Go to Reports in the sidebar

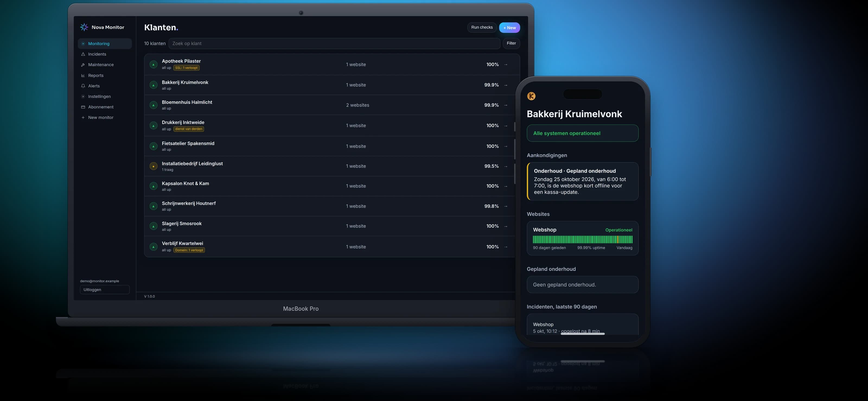(105, 75)
